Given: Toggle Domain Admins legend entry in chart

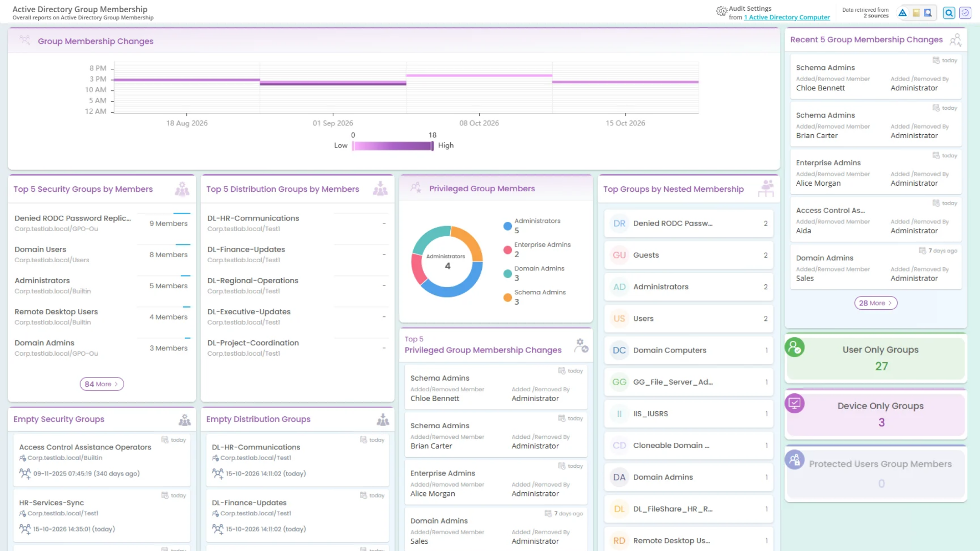Looking at the screenshot, I should tap(533, 273).
